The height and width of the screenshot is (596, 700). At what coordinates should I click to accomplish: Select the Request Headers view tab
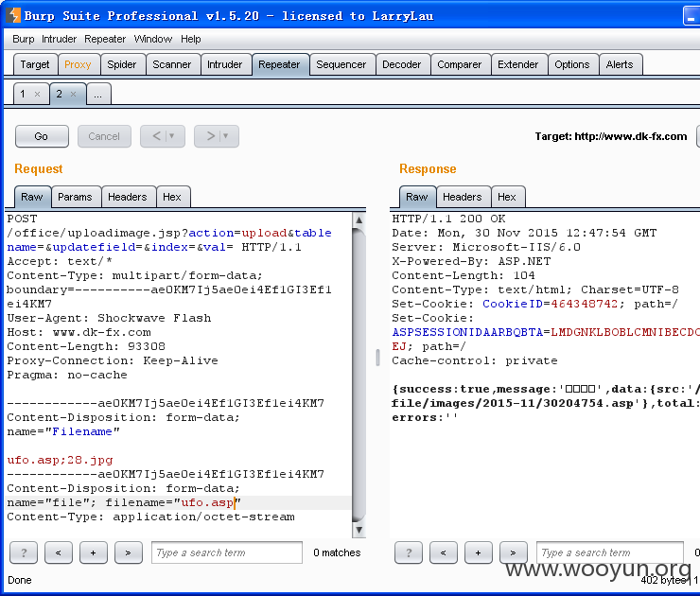coord(128,197)
